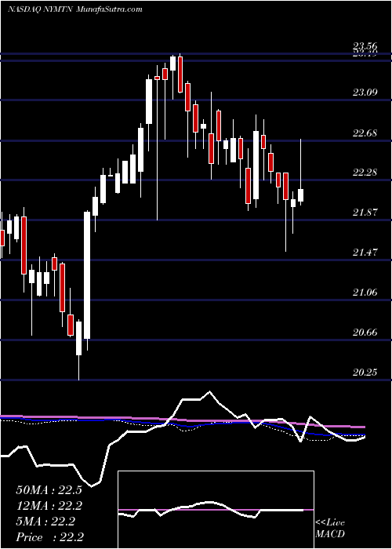The width and height of the screenshot is (392, 549).
Task: Click the <<Live MACD label
Action: pyautogui.click(x=330, y=529)
